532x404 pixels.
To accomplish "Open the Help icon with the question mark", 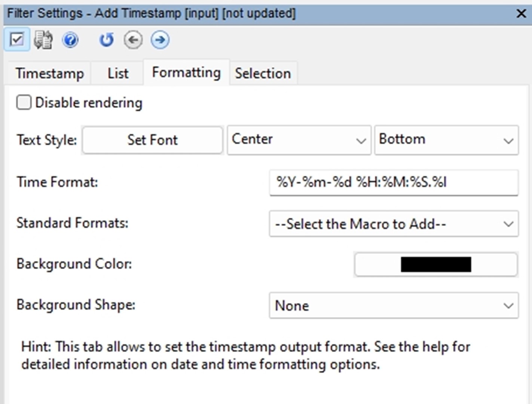I will pyautogui.click(x=70, y=39).
